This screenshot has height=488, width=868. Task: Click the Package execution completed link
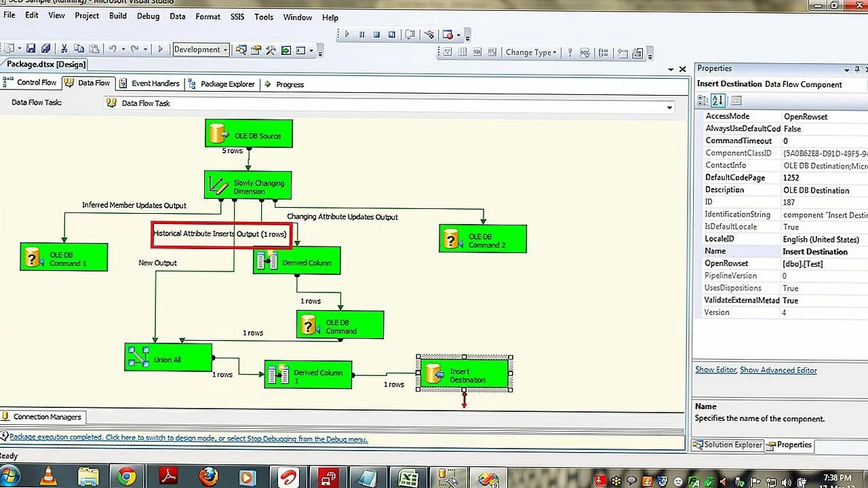(x=189, y=439)
